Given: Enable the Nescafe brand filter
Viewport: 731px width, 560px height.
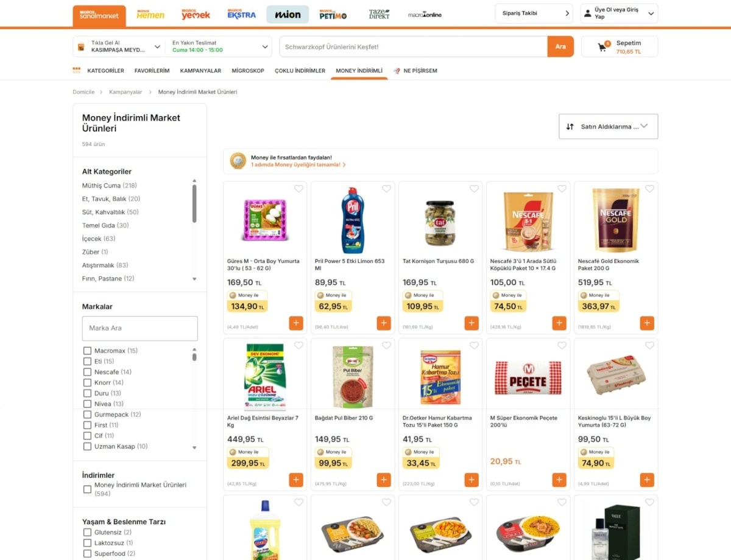Looking at the screenshot, I should [87, 372].
